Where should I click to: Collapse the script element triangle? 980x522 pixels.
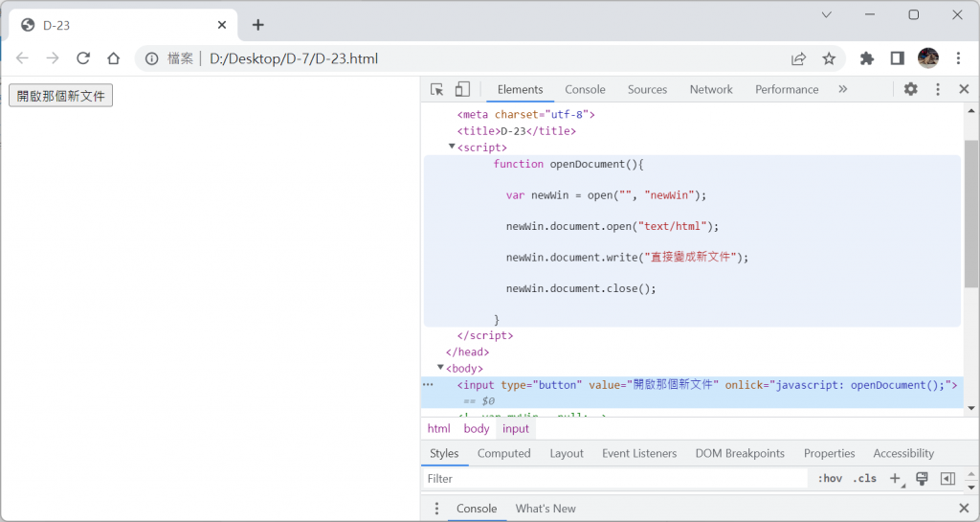click(452, 147)
